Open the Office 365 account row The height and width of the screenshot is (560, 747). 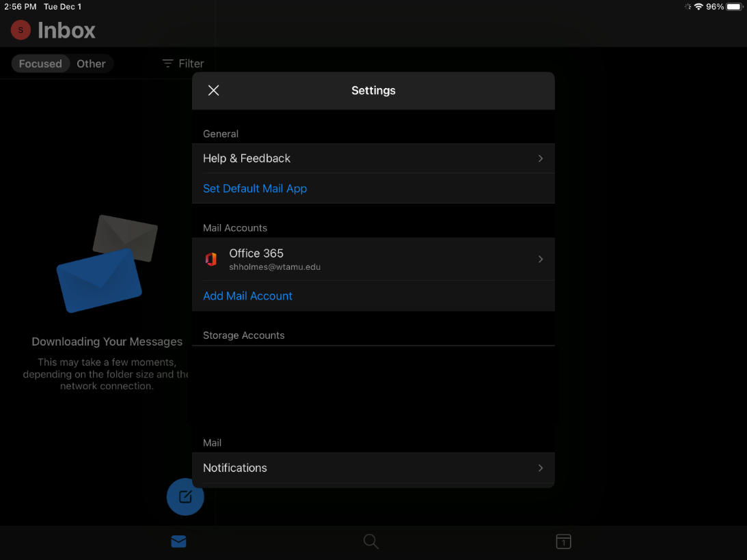373,259
